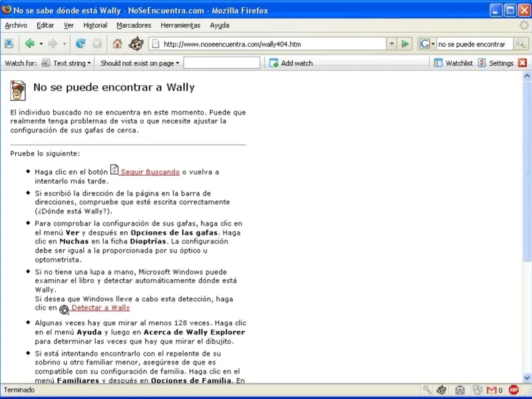Click the 'Terminado' status bar text
The width and height of the screenshot is (532, 399).
coord(19,390)
